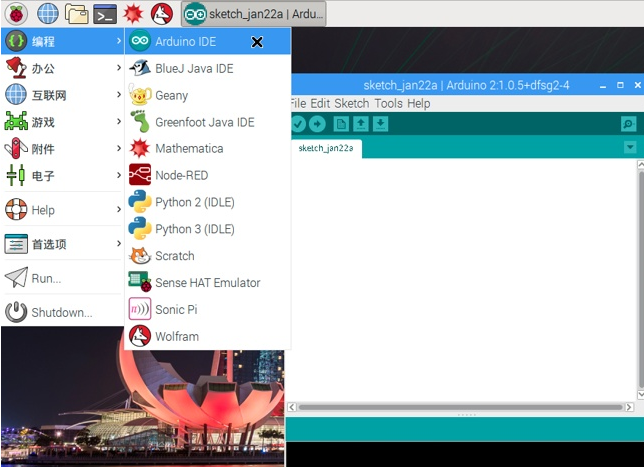Choose Shutdown... from the main menu
The height and width of the screenshot is (467, 644).
click(63, 312)
